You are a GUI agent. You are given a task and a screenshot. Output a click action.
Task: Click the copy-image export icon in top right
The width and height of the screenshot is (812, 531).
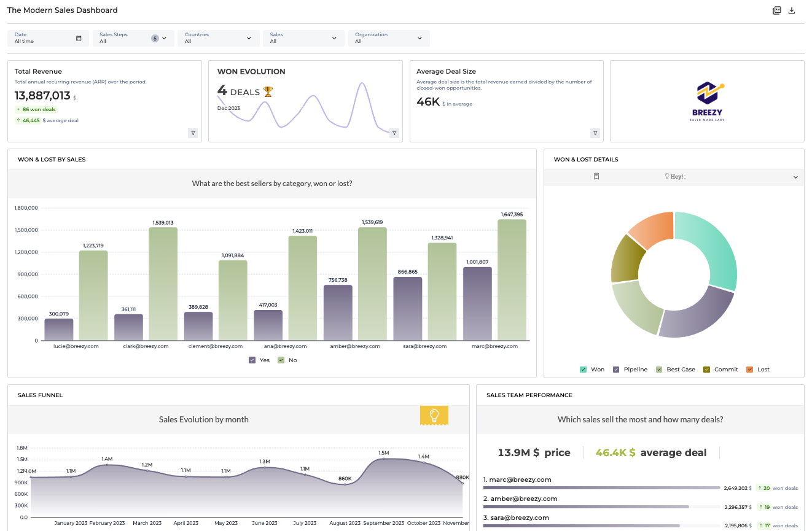[777, 10]
